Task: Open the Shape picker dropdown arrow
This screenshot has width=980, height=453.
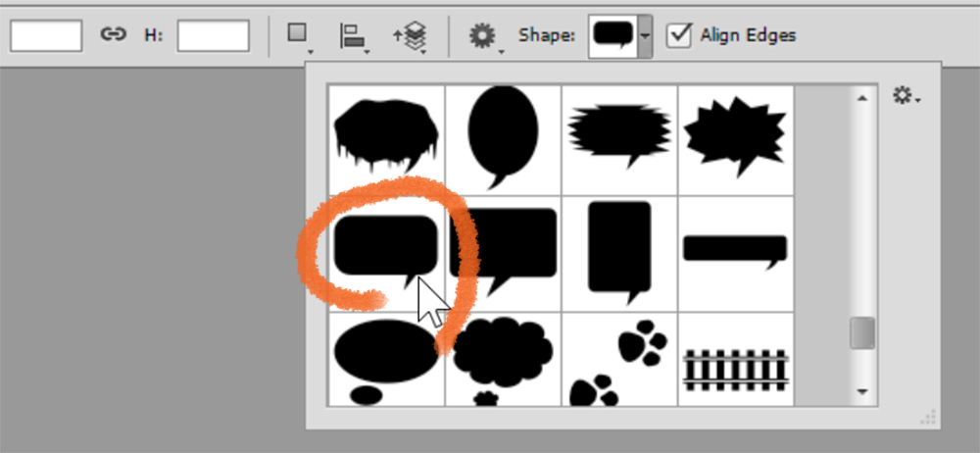Action: pyautogui.click(x=645, y=36)
